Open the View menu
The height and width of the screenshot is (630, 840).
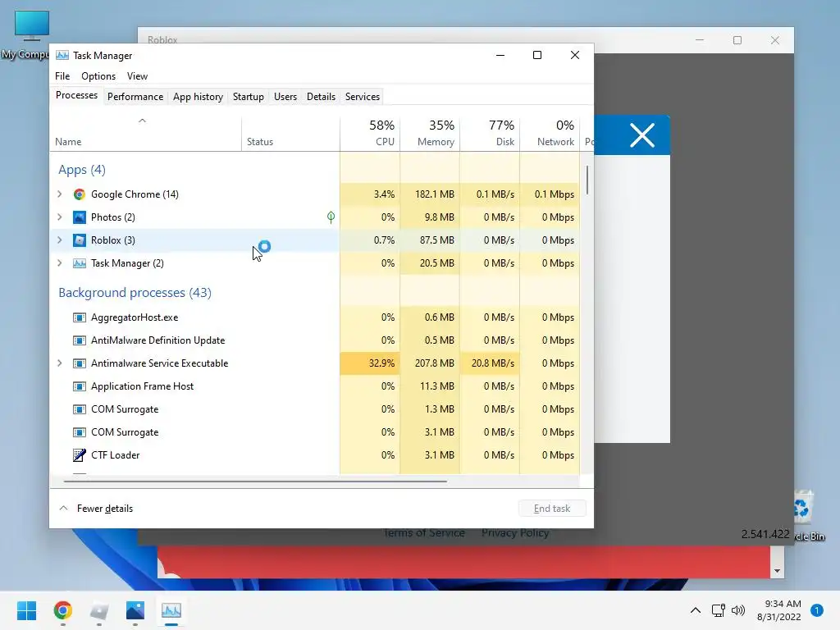point(137,76)
